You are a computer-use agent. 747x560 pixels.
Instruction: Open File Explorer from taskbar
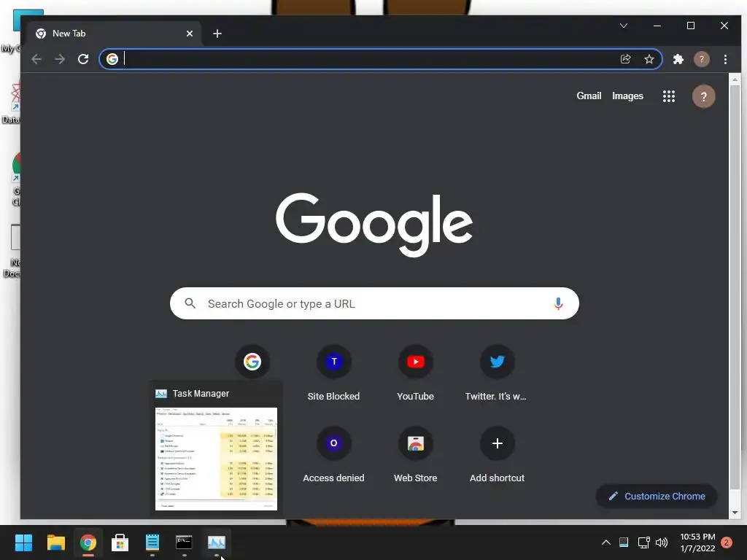(55, 542)
